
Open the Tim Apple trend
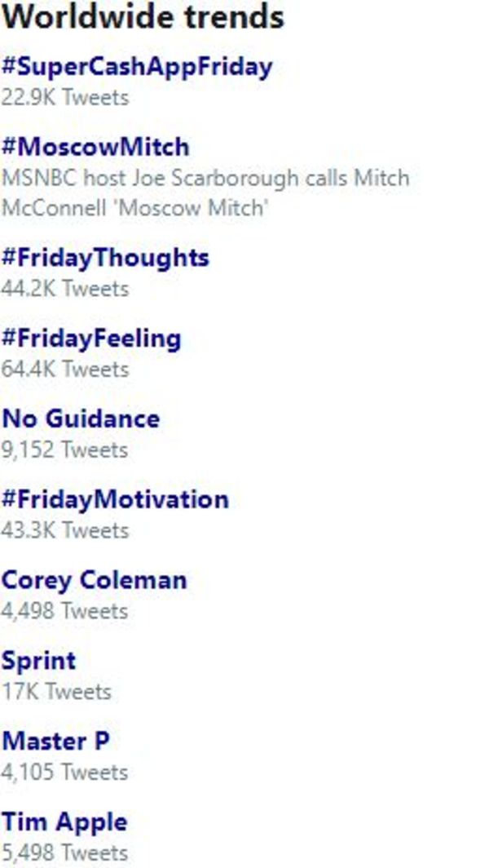(64, 824)
